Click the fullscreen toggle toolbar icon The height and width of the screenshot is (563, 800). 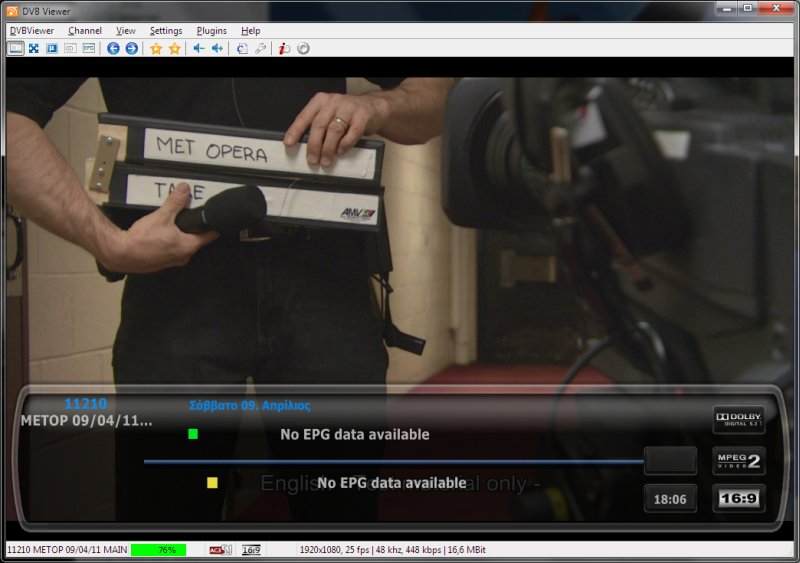33,48
